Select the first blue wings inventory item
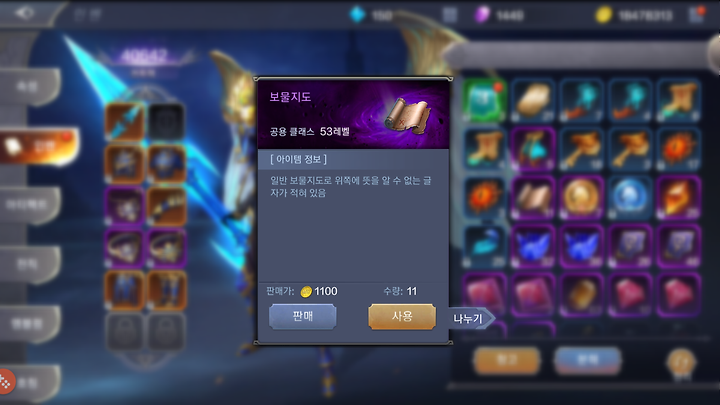The width and height of the screenshot is (720, 405). point(533,246)
